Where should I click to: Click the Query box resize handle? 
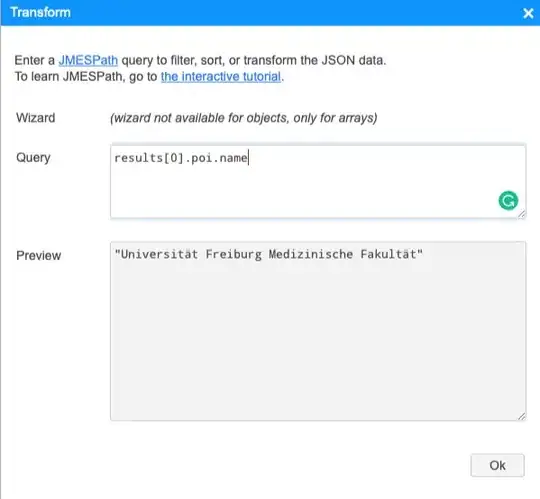click(x=521, y=214)
